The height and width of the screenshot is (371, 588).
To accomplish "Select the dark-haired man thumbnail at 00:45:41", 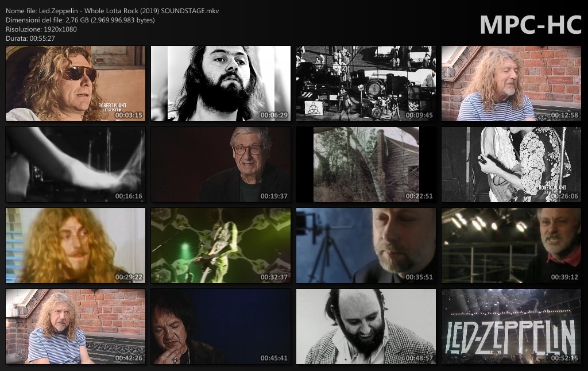I will (x=220, y=326).
